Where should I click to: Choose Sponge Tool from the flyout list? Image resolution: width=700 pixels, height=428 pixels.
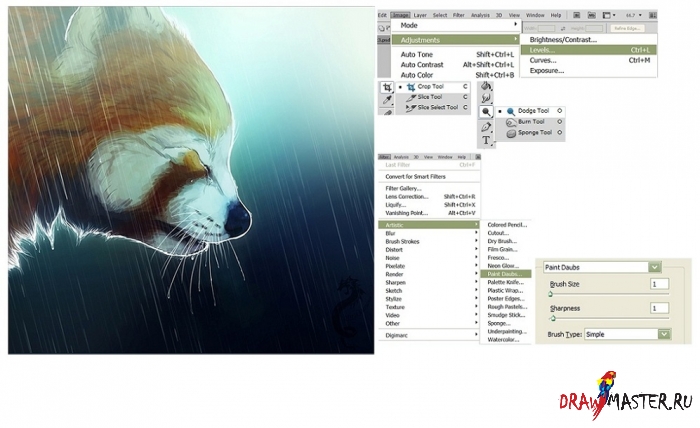point(530,133)
